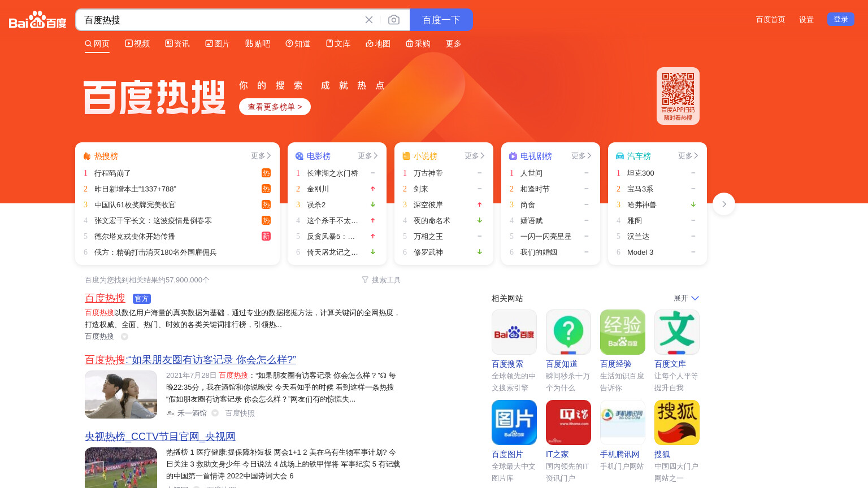This screenshot has height=488, width=868.
Task: Click the Baidu logo
Action: 38,20
